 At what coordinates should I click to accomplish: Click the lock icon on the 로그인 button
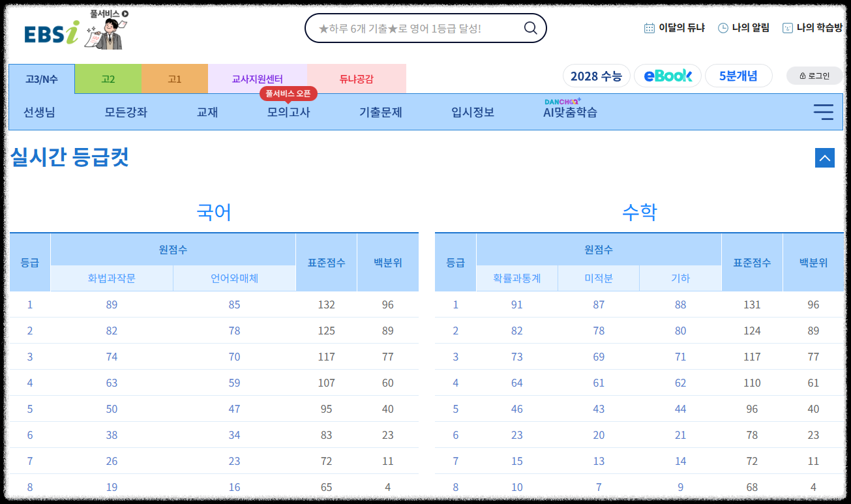(801, 75)
